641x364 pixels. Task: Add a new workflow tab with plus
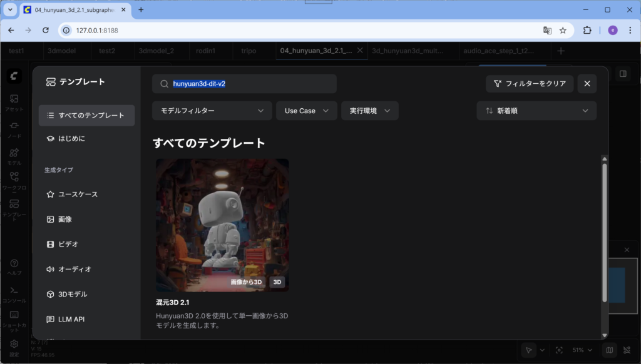[561, 51]
